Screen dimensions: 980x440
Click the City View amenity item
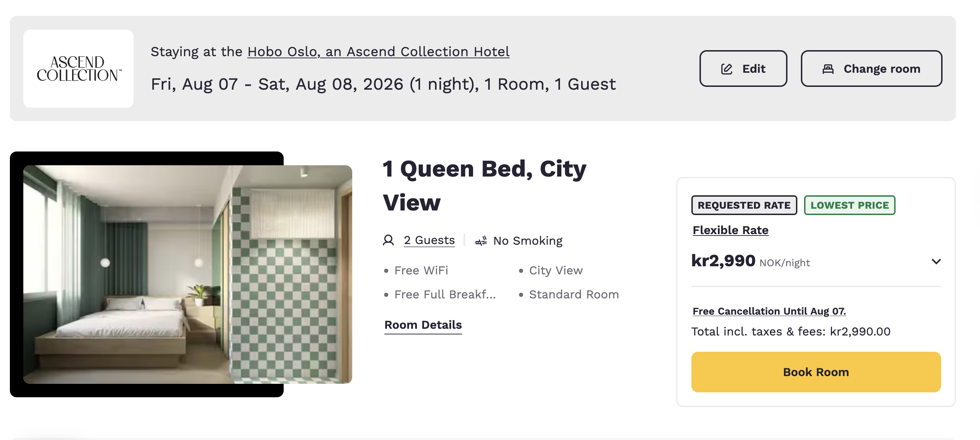[x=556, y=270]
